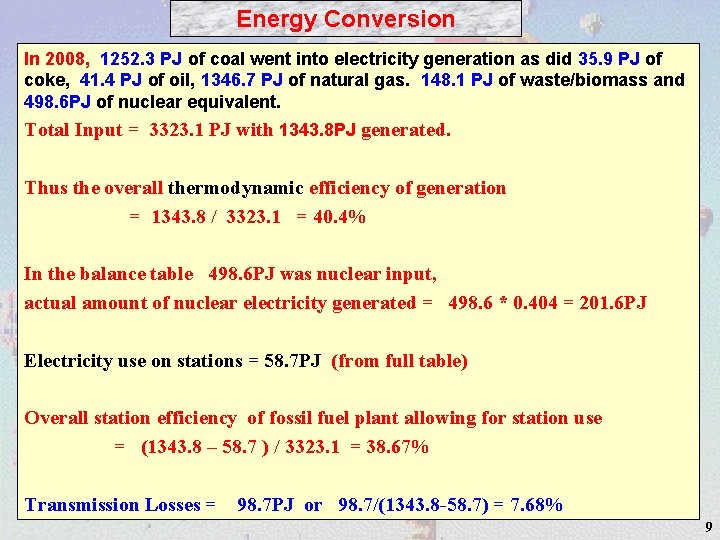The width and height of the screenshot is (720, 540).
Task: Click the Total Input 3323.1 PJ line
Action: 237,130
